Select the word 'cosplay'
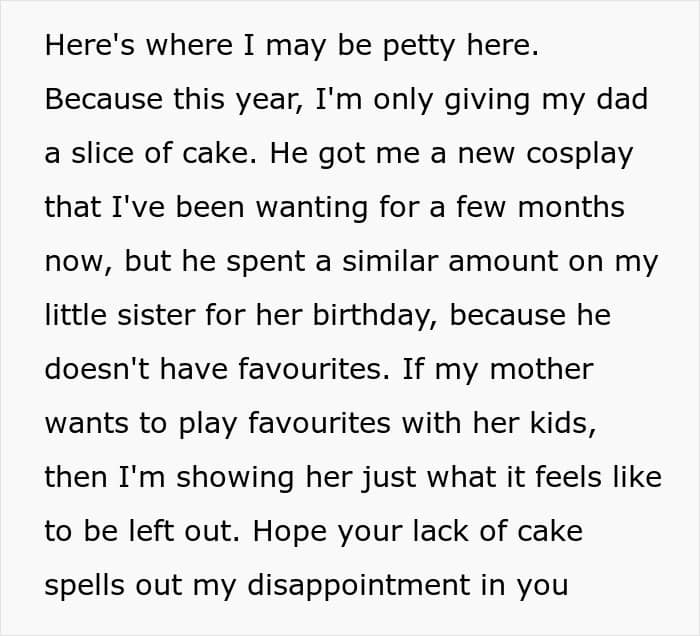The image size is (700, 636). tap(579, 155)
